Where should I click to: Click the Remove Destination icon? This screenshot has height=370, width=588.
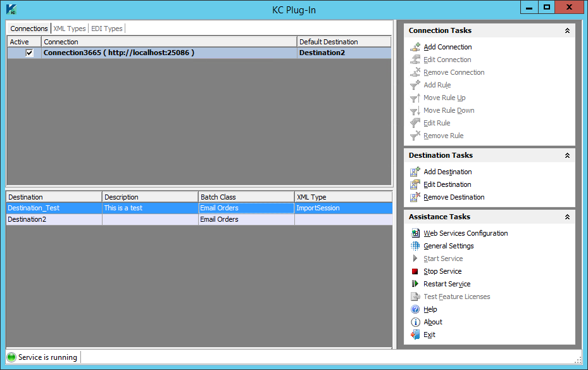[x=415, y=197]
